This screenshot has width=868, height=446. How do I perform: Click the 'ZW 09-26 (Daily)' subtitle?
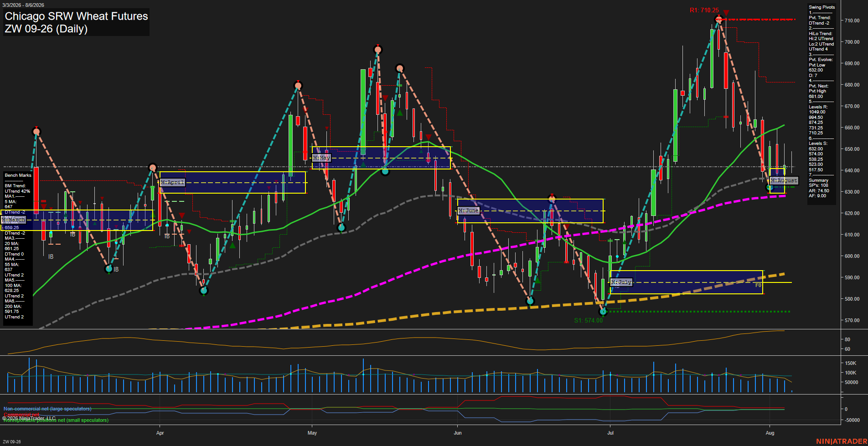click(46, 29)
